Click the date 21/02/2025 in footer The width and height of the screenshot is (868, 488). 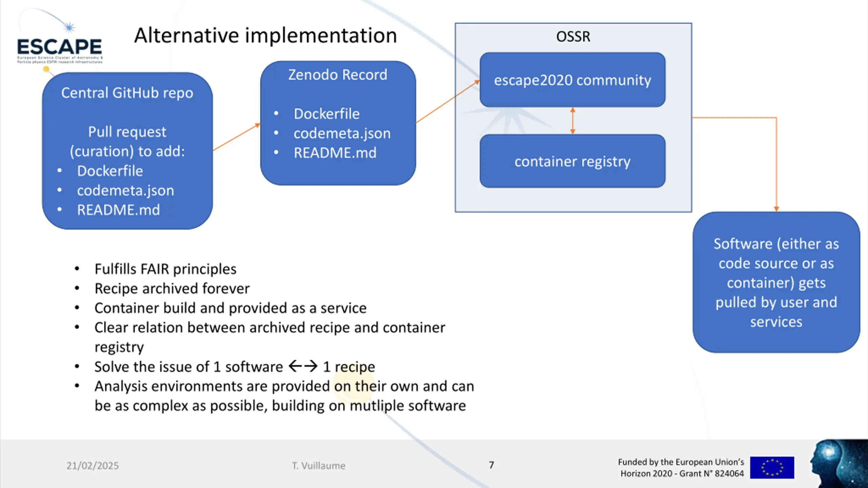point(93,466)
